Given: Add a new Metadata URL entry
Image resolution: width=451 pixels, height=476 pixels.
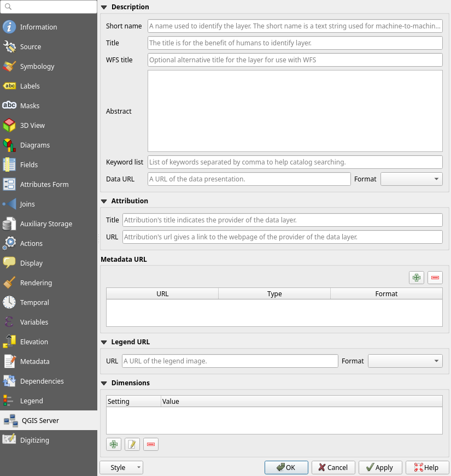Looking at the screenshot, I should pos(416,278).
